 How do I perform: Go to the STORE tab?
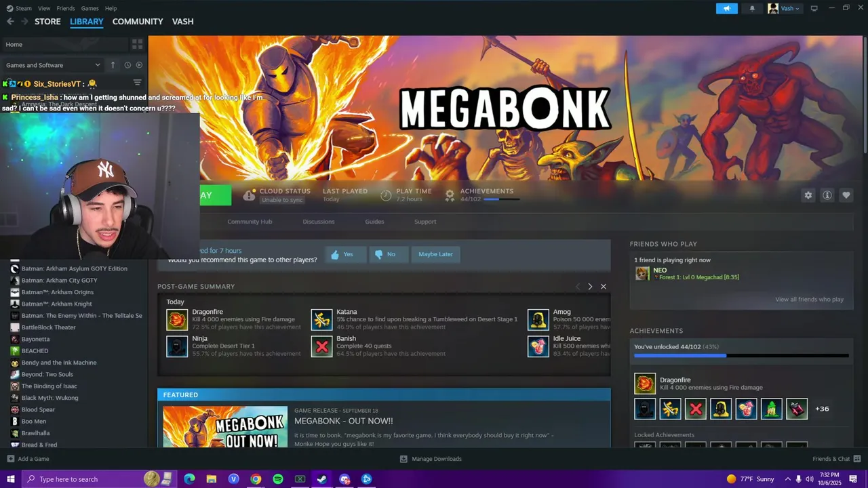point(47,22)
